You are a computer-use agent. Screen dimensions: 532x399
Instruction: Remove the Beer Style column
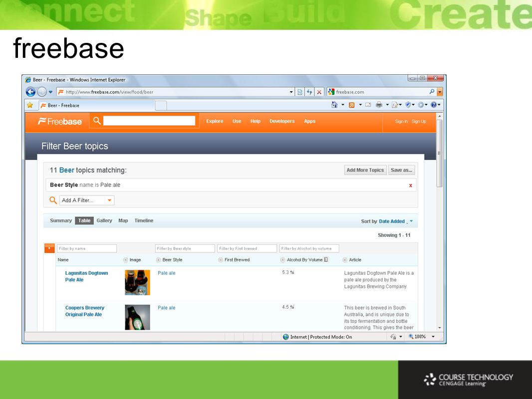[158, 260]
